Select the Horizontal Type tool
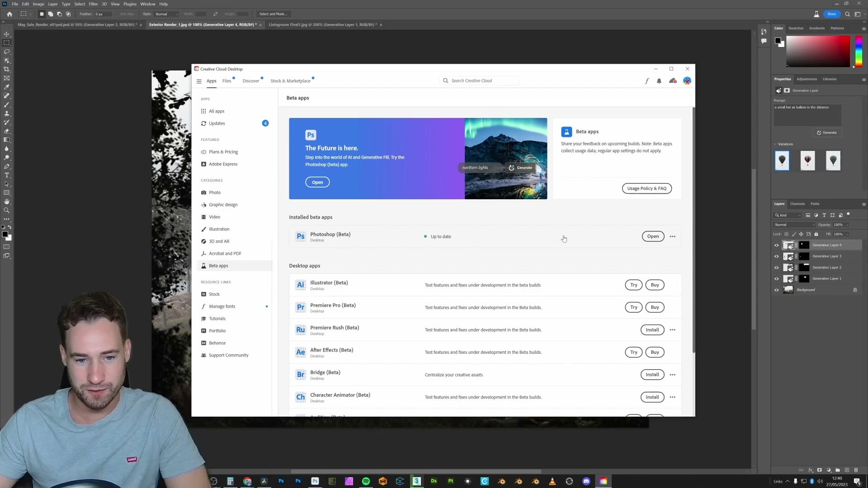The width and height of the screenshot is (868, 488). (6, 175)
